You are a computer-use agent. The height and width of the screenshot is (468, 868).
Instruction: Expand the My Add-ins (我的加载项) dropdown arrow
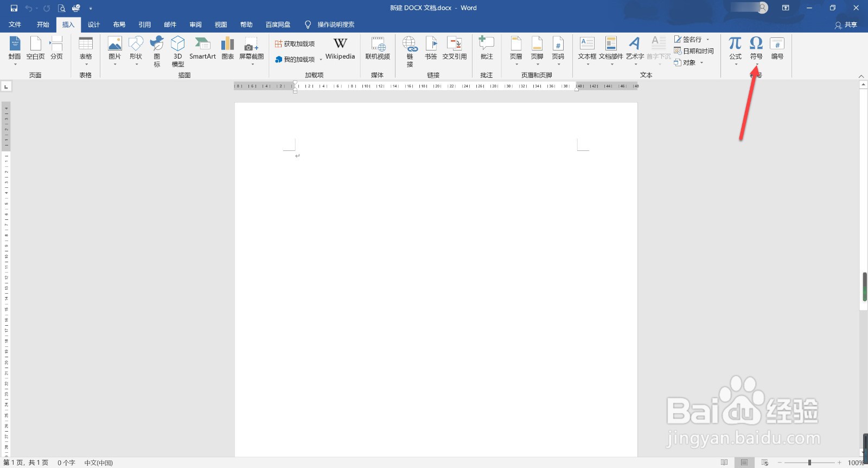(321, 60)
